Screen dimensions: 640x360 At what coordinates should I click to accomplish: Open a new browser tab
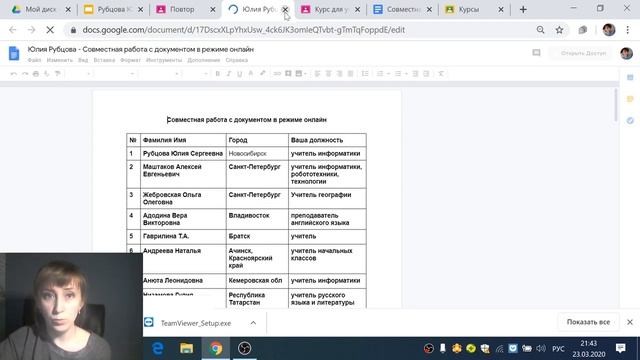pyautogui.click(x=523, y=9)
